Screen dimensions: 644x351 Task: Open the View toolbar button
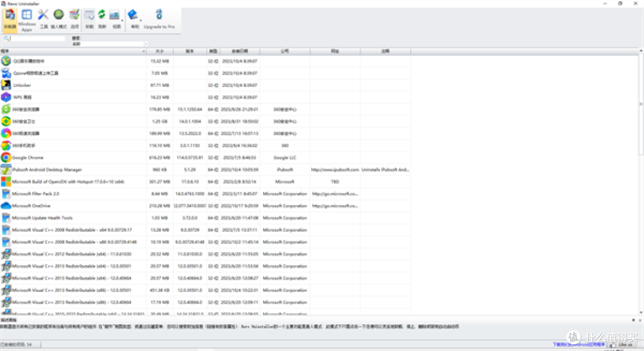[115, 19]
